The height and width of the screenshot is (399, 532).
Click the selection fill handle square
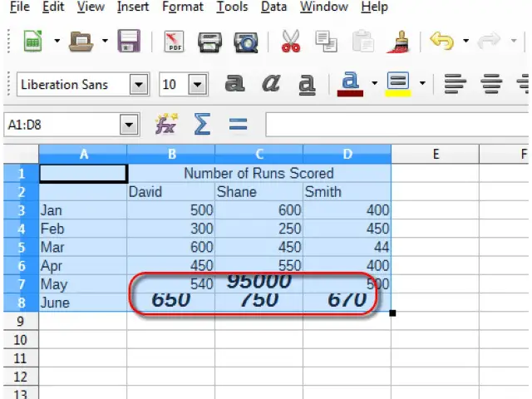(x=392, y=313)
